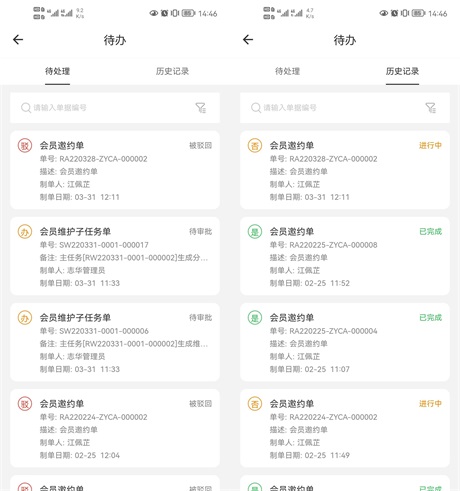
Task: Open 进行中 status of first history record
Action: 430,145
